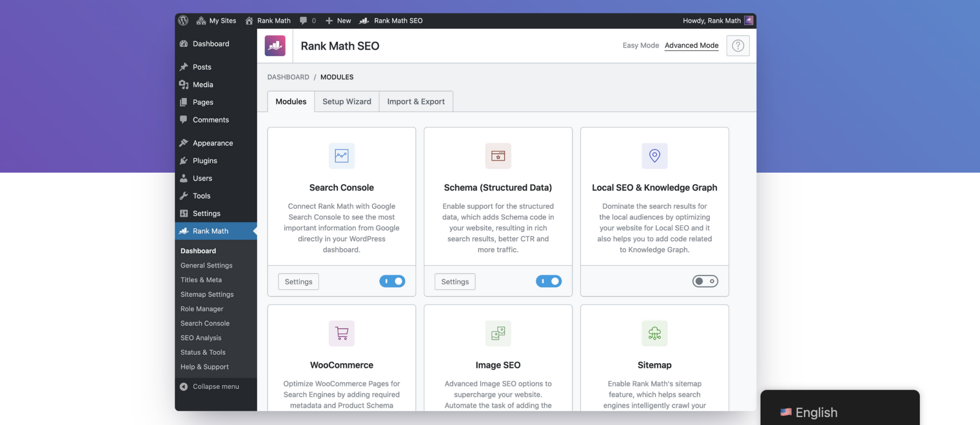Click the Sitemap module icon
The image size is (980, 425).
(x=654, y=333)
